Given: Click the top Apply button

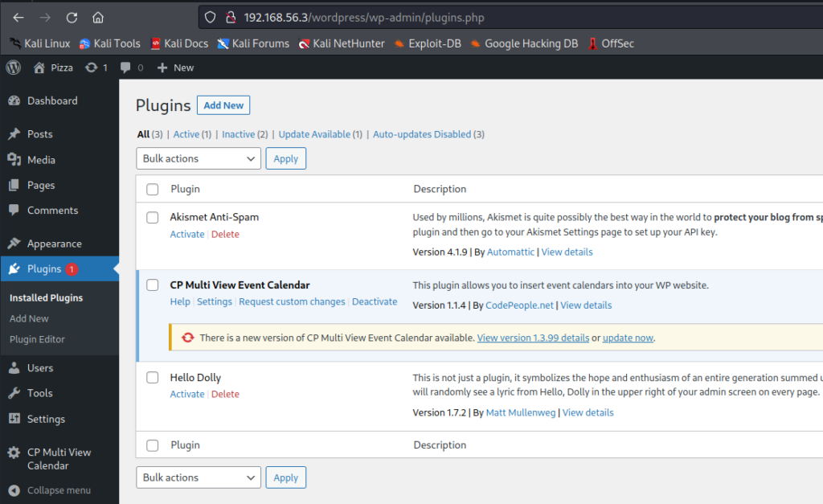Looking at the screenshot, I should [x=285, y=158].
